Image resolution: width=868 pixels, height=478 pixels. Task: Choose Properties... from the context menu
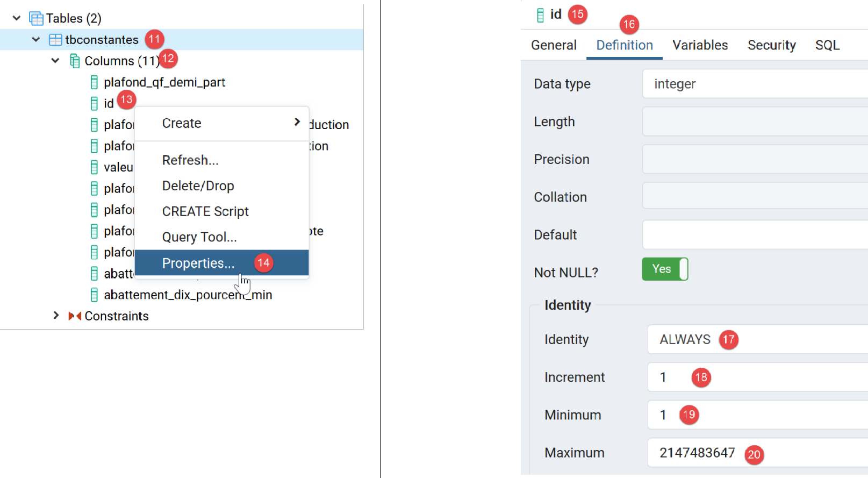tap(199, 263)
